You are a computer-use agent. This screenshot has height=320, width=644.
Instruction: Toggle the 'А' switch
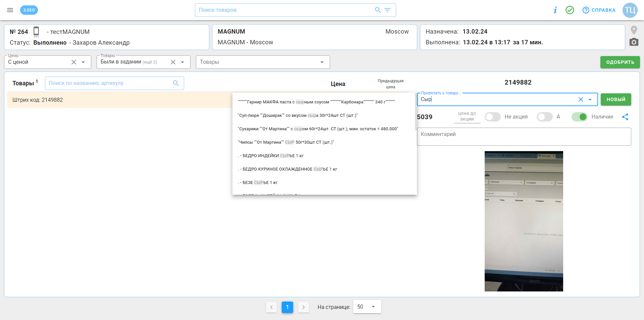[x=544, y=117]
